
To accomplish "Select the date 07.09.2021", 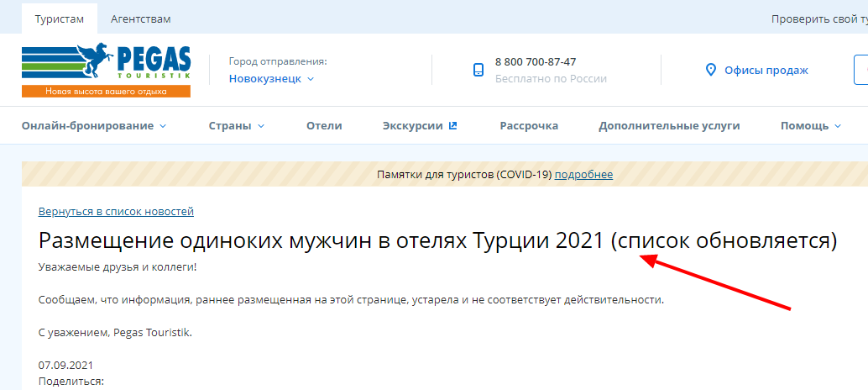I will [65, 366].
